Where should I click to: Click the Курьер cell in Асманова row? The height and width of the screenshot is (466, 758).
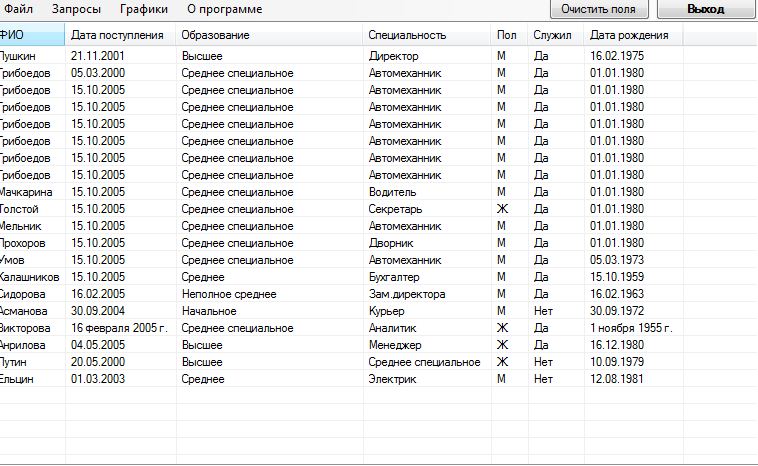point(386,311)
